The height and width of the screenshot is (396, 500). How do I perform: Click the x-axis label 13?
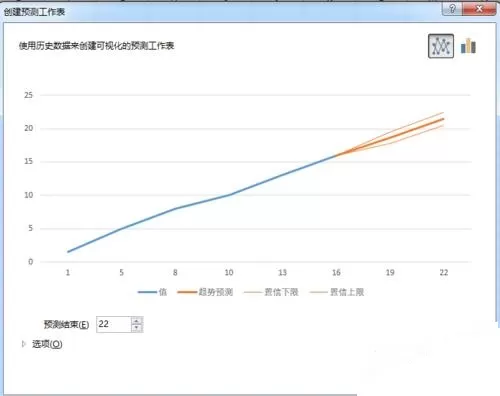282,273
